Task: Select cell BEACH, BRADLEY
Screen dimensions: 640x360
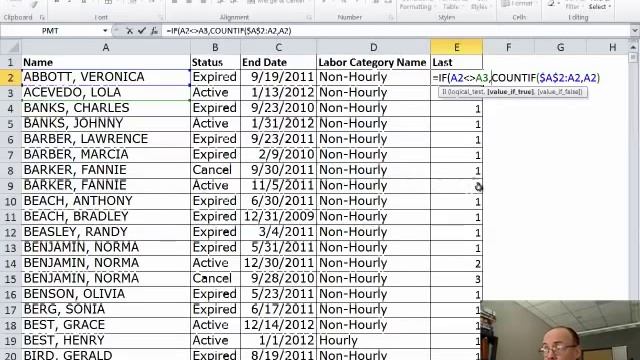Action: 106,217
